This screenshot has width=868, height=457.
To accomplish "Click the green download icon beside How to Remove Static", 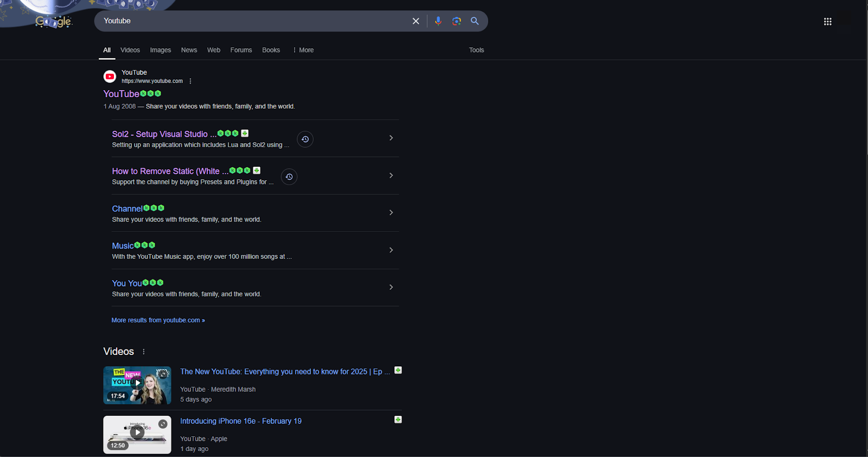I will [257, 170].
